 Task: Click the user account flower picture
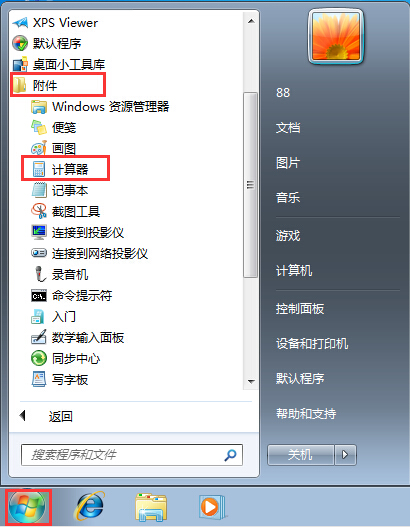point(336,36)
